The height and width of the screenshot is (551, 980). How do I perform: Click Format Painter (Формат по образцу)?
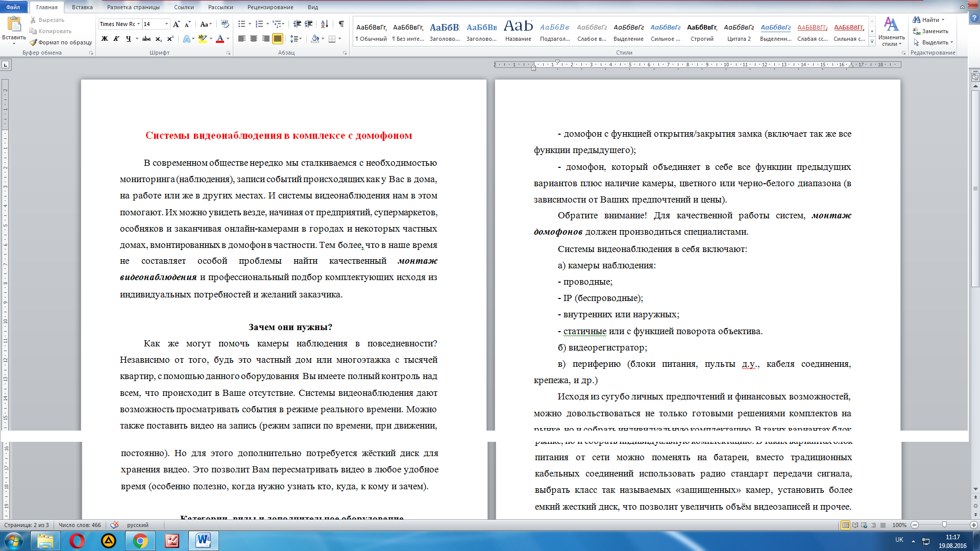(x=61, y=42)
